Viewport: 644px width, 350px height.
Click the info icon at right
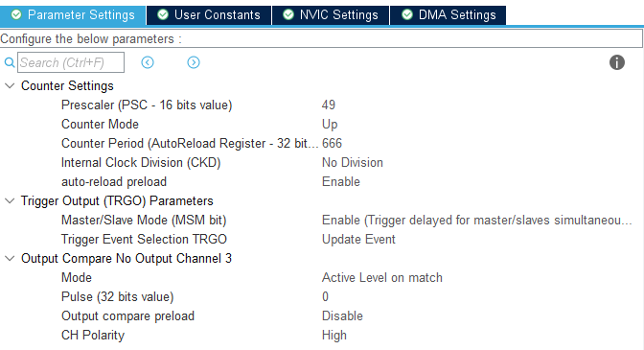[x=616, y=62]
